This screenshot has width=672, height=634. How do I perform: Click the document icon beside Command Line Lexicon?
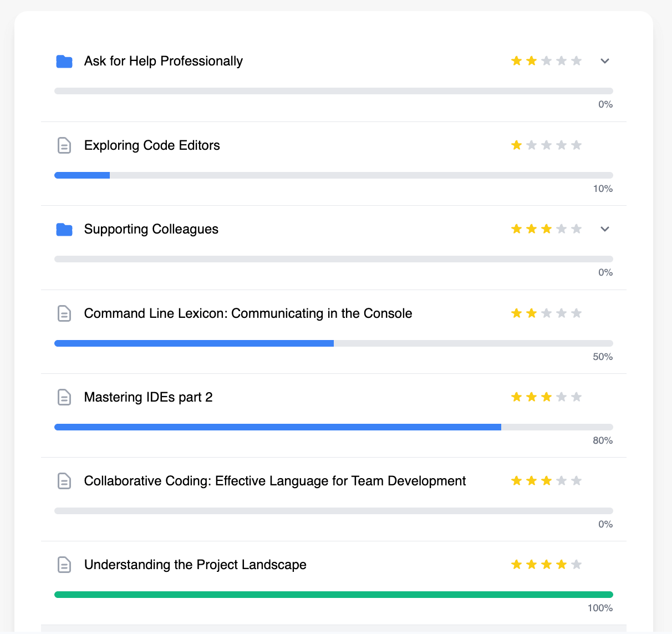[x=64, y=313]
